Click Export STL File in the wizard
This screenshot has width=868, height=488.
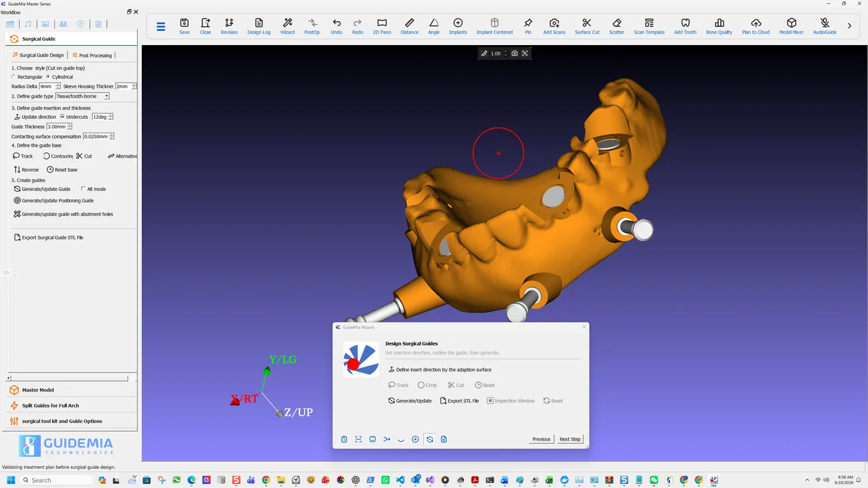[x=459, y=401]
